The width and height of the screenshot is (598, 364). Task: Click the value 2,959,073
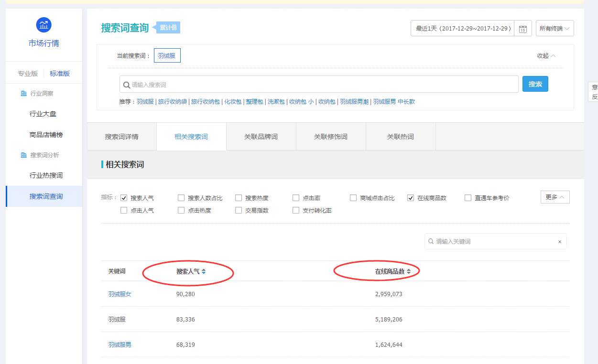tap(389, 294)
